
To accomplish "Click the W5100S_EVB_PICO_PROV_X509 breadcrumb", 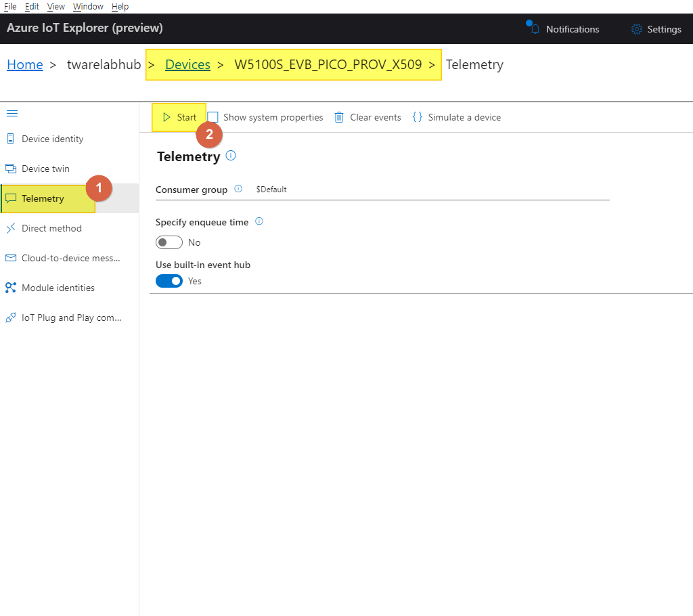I will (x=328, y=64).
